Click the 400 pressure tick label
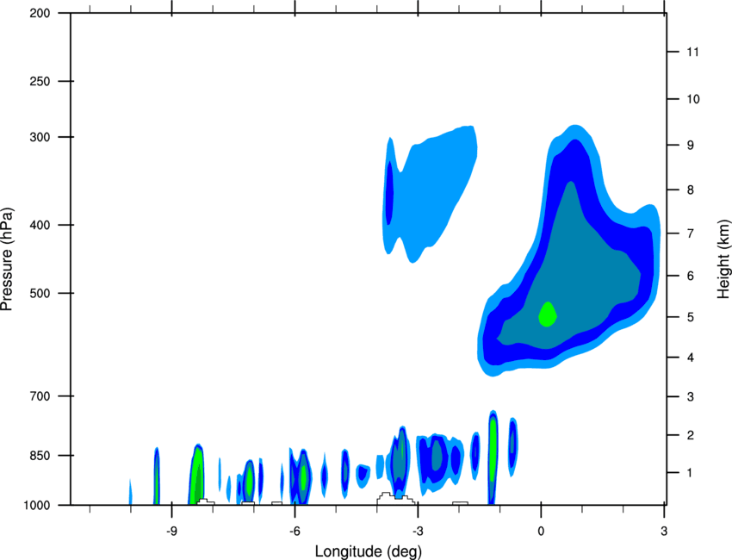732x560 pixels. [x=40, y=225]
